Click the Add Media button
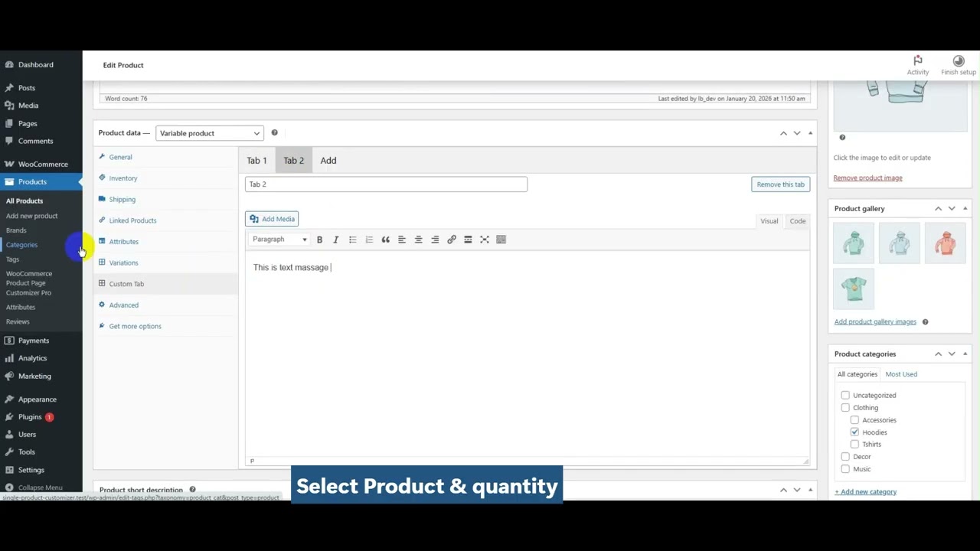Image resolution: width=980 pixels, height=551 pixels. click(x=272, y=219)
